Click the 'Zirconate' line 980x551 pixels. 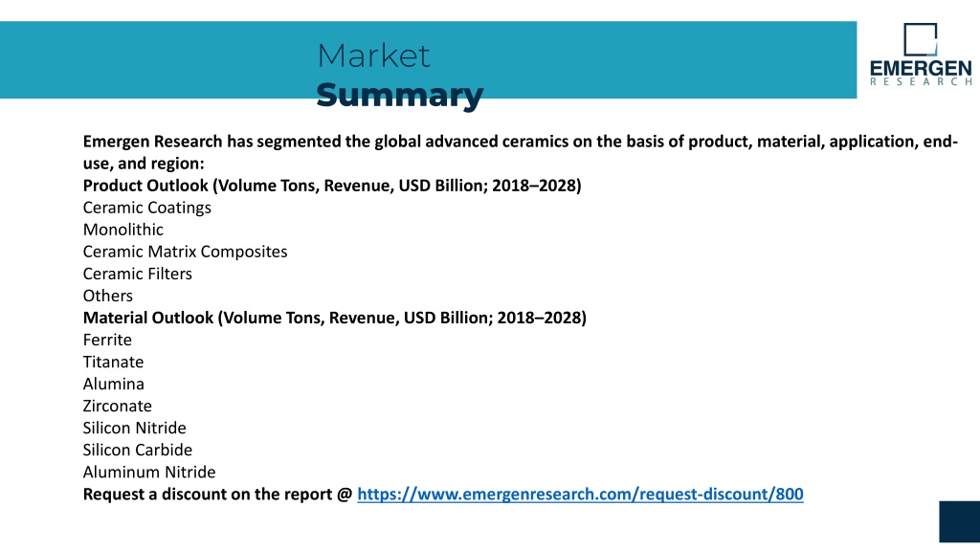pos(118,406)
